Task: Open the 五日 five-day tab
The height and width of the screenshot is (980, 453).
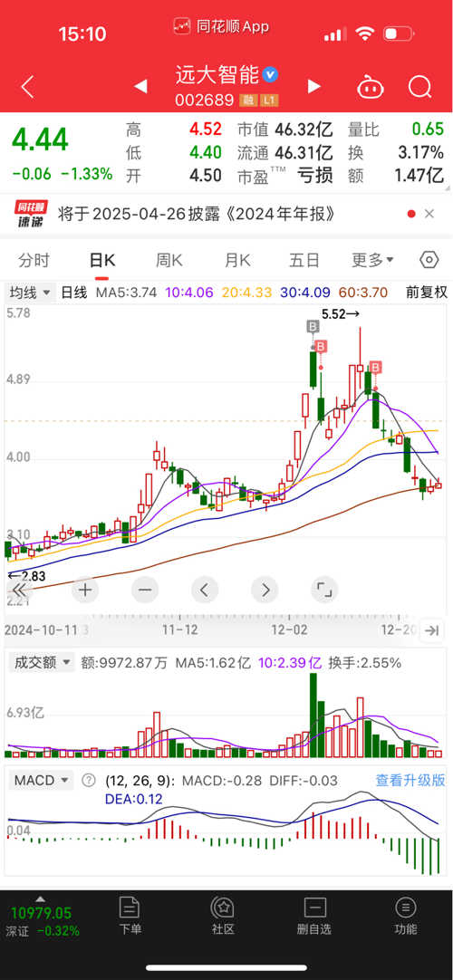Action: [304, 260]
